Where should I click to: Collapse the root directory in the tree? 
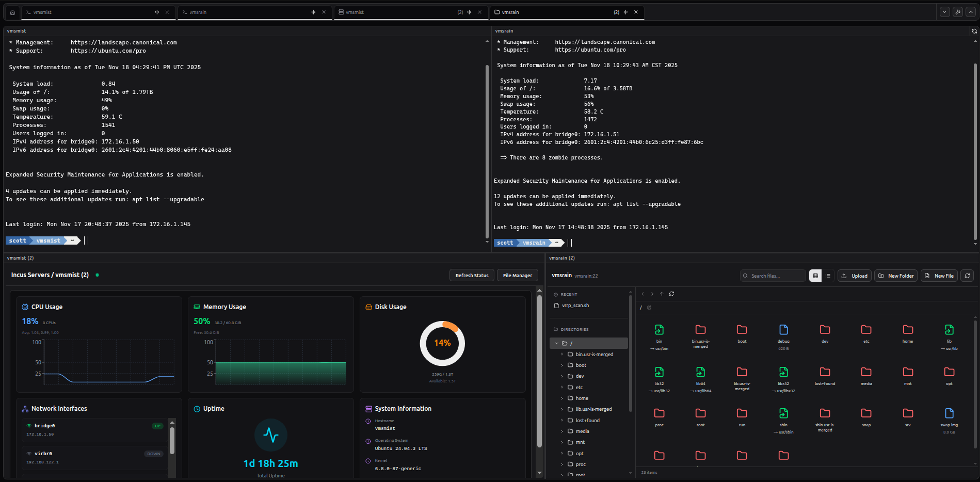[557, 343]
